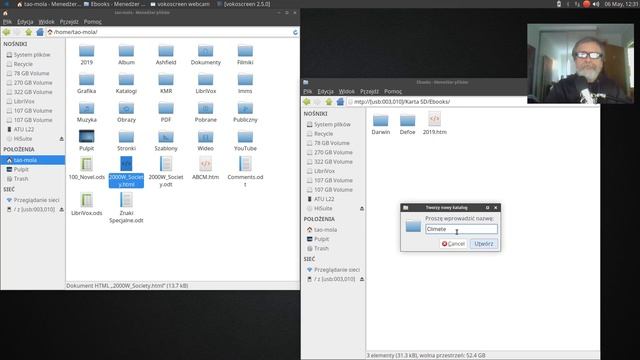Select the YouTube folder
The height and width of the screenshot is (360, 640).
pyautogui.click(x=245, y=141)
